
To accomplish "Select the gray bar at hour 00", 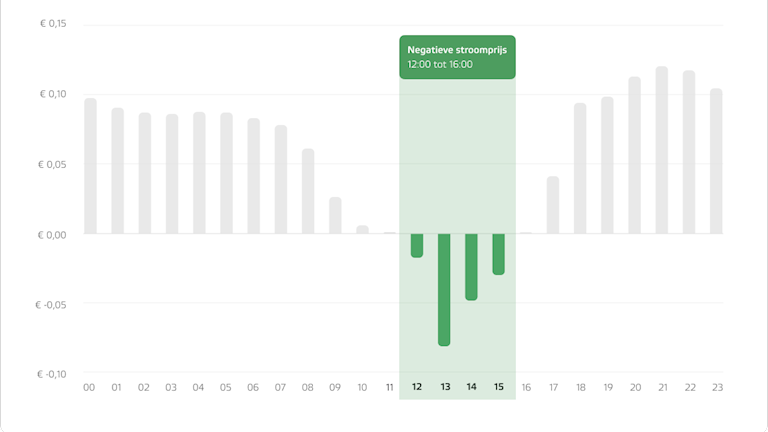I will (90, 166).
